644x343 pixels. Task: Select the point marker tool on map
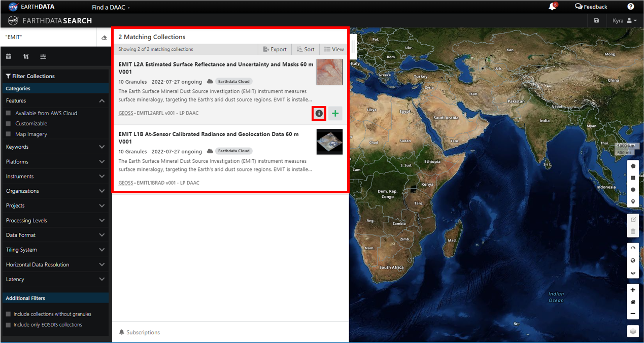[633, 201]
